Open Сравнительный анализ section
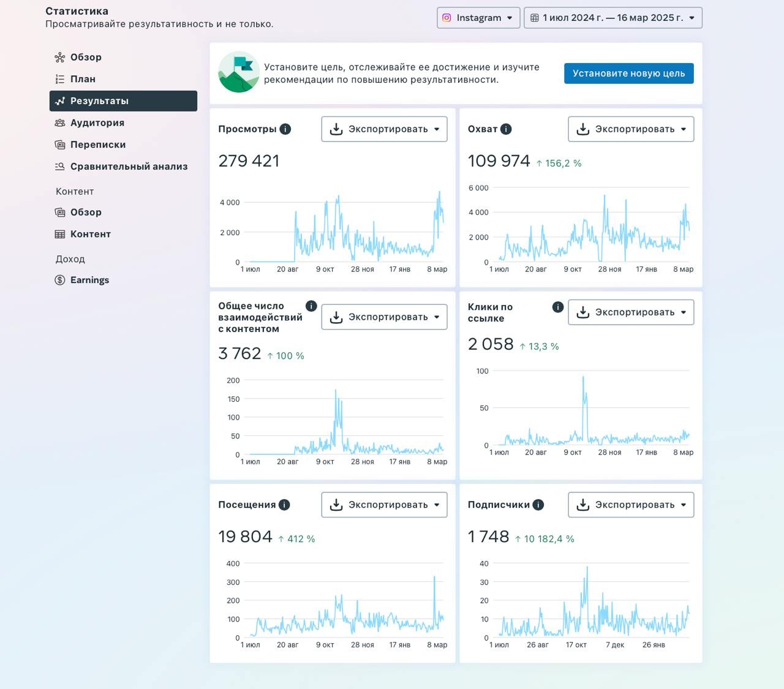Screen dimensions: 784x689 pyautogui.click(x=129, y=167)
